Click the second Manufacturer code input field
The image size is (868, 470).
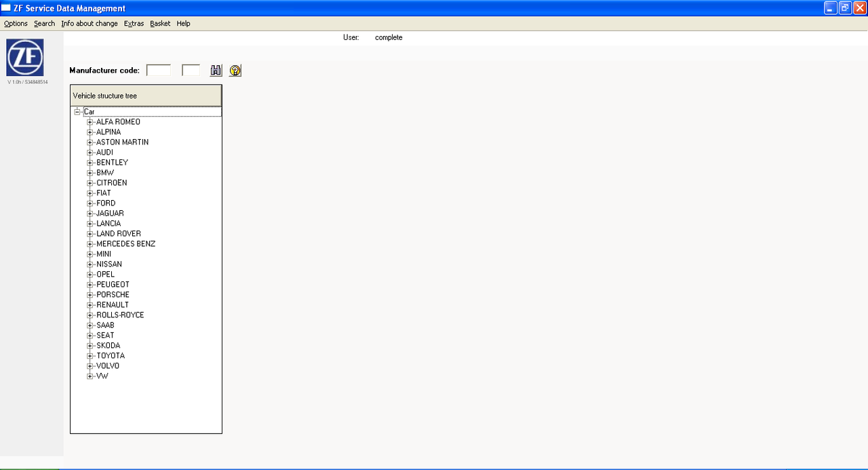(191, 71)
